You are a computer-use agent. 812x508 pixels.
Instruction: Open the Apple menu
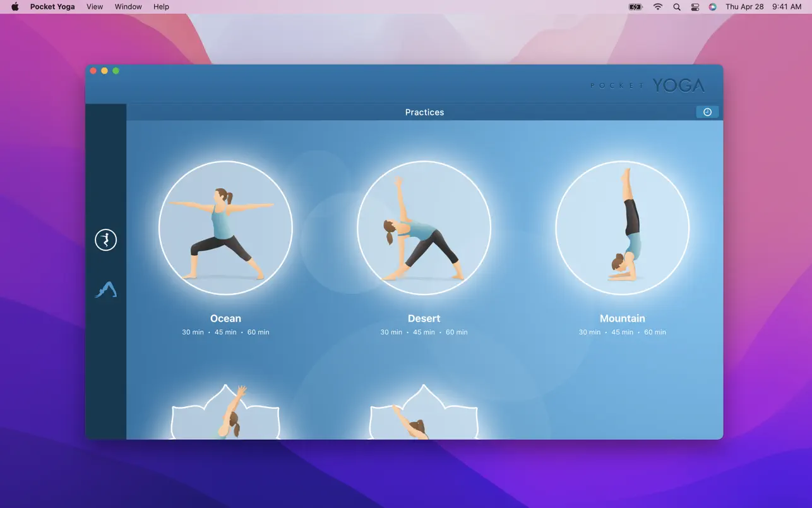pos(15,7)
